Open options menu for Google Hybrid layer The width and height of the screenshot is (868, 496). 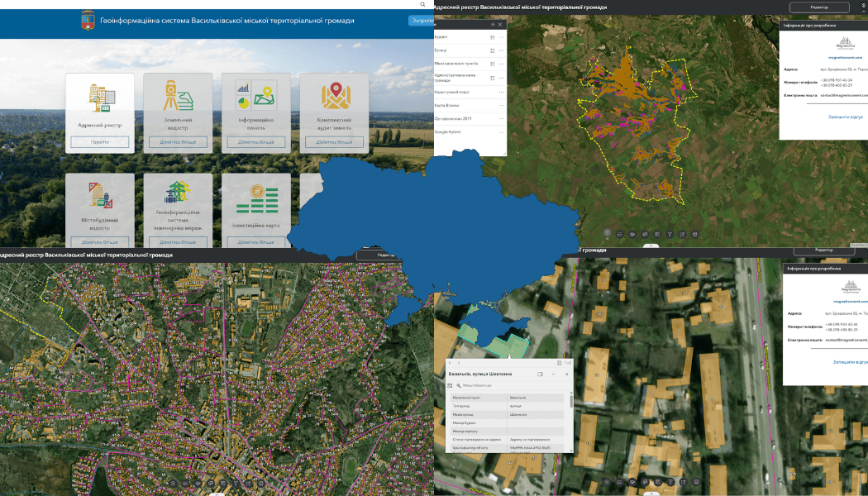click(502, 132)
